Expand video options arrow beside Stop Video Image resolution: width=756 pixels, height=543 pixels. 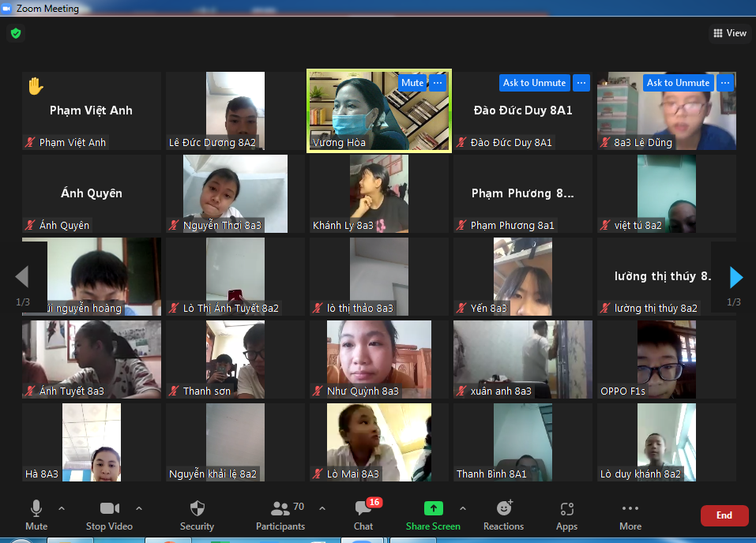pos(139,508)
